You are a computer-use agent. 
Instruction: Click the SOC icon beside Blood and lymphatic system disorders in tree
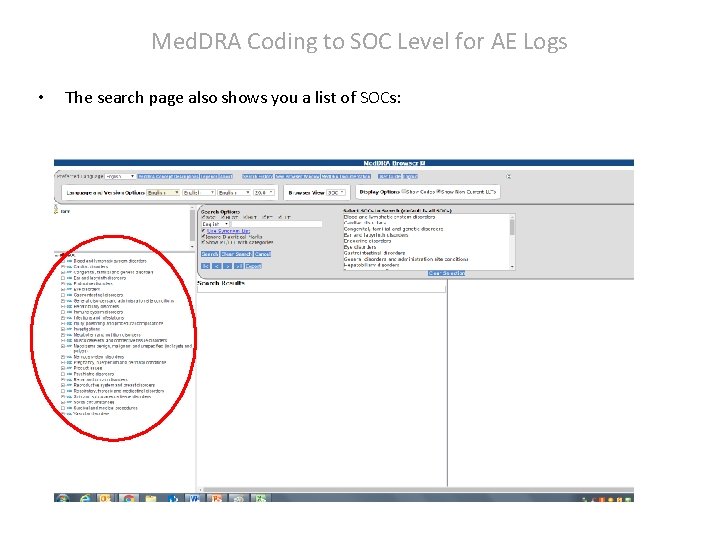pyautogui.click(x=69, y=261)
